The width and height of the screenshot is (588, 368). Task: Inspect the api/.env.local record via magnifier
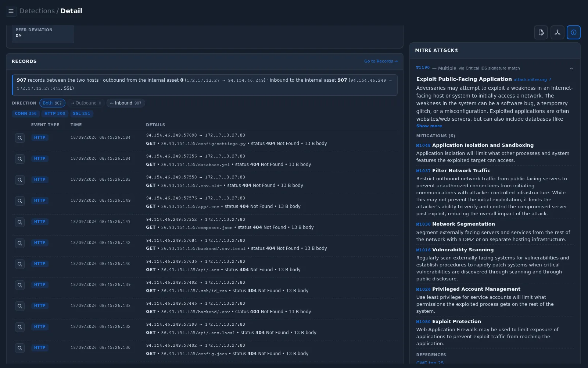coord(20,327)
